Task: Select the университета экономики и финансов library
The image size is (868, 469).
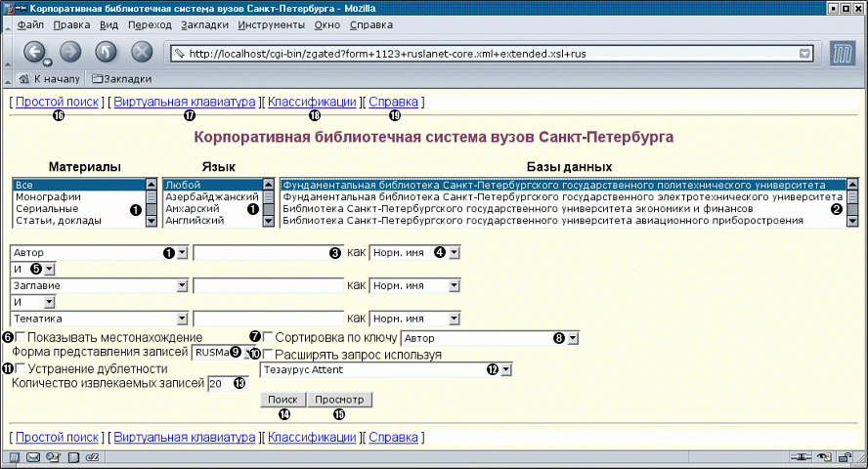Action: tap(563, 208)
